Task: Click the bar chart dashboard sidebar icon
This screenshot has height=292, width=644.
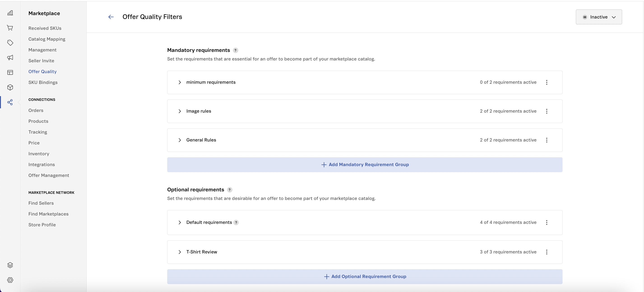Action: 10,13
